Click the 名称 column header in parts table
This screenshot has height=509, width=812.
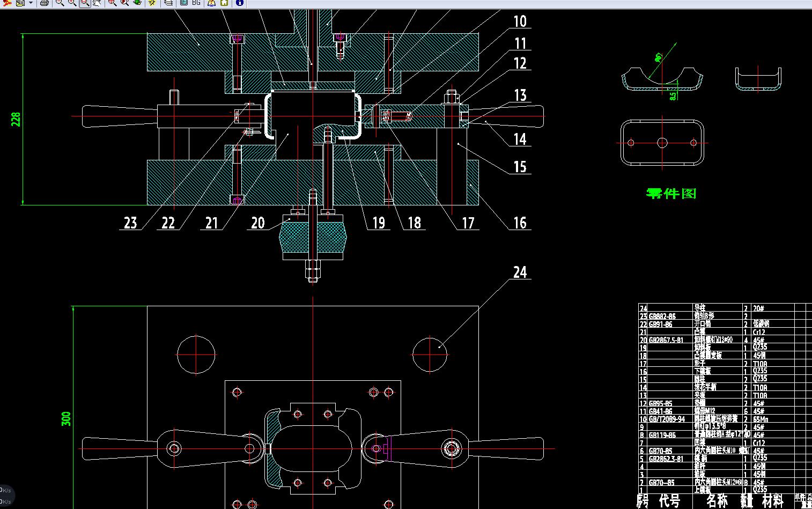[x=717, y=501]
